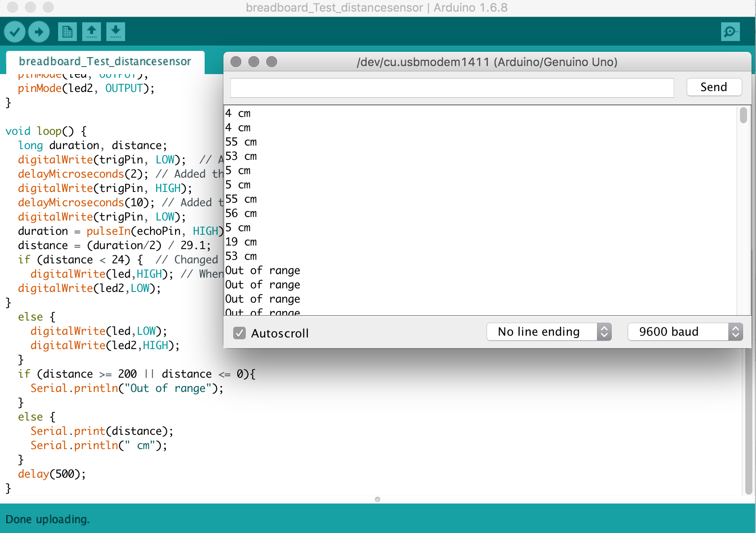Click the 'Serial.println("Out of range");' line

[127, 388]
